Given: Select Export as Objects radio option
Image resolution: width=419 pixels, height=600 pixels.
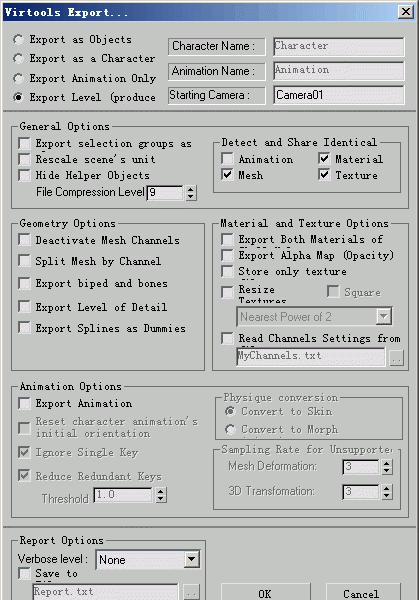Looking at the screenshot, I should pyautogui.click(x=18, y=39).
